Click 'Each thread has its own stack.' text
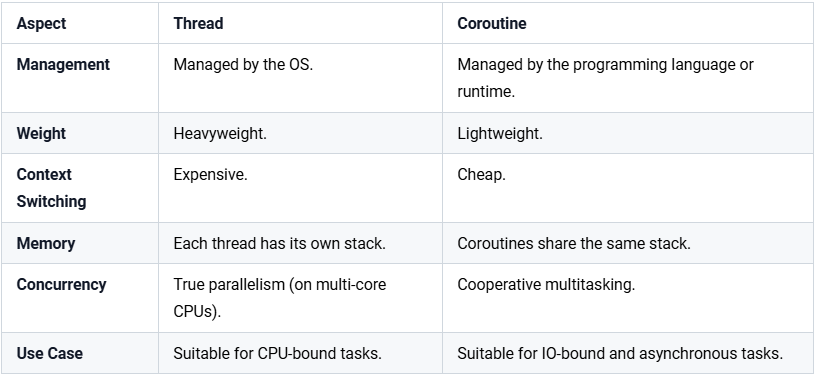Screen dimensions: 816x377 tap(279, 243)
